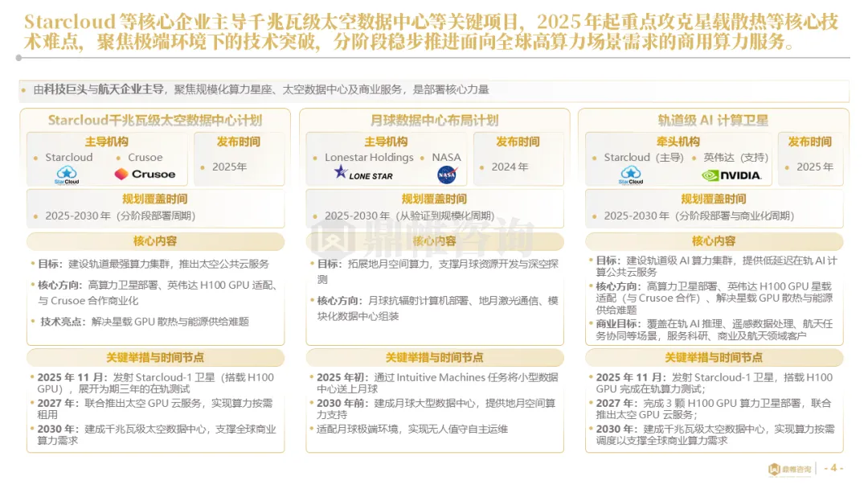The height and width of the screenshot is (489, 868).
Task: Click the bullet 适配月球极端环境
Action: pyautogui.click(x=411, y=429)
